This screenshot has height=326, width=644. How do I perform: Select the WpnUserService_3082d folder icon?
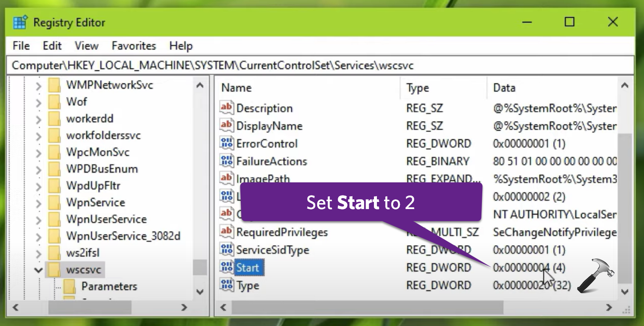pyautogui.click(x=55, y=236)
